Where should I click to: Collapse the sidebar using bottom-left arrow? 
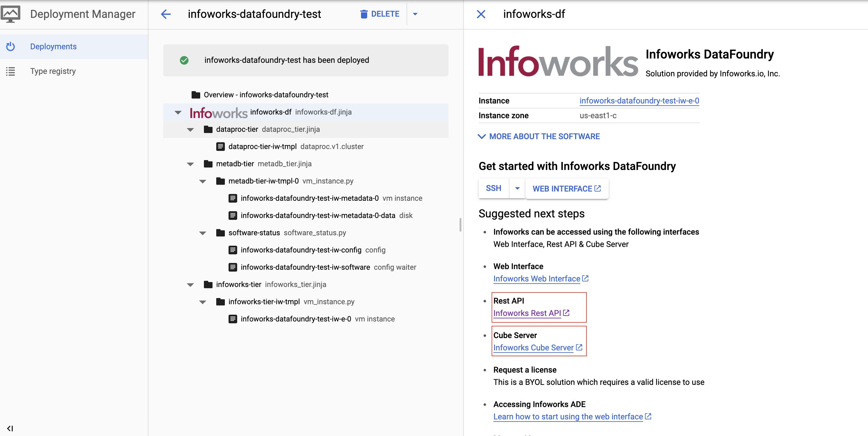tap(10, 429)
